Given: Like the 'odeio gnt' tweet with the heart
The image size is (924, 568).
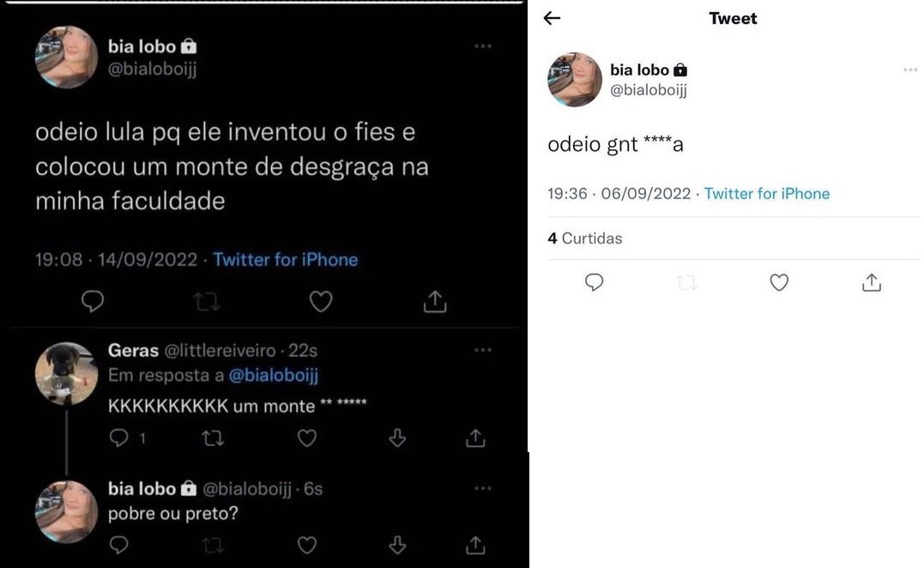Looking at the screenshot, I should 779,282.
